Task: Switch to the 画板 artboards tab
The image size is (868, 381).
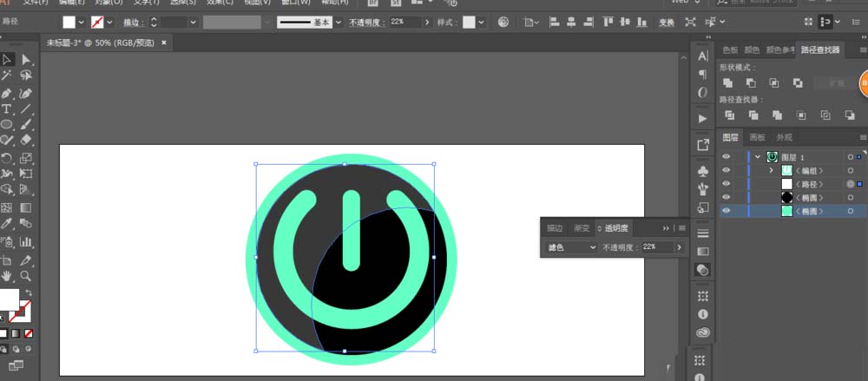Action: 757,137
